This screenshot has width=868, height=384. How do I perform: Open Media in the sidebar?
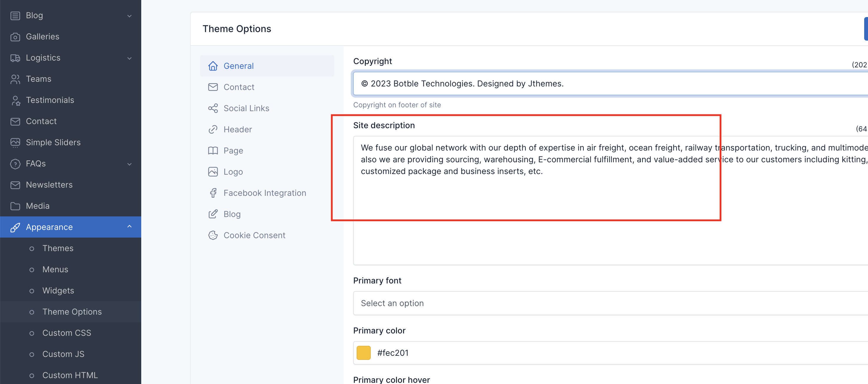tap(70, 206)
